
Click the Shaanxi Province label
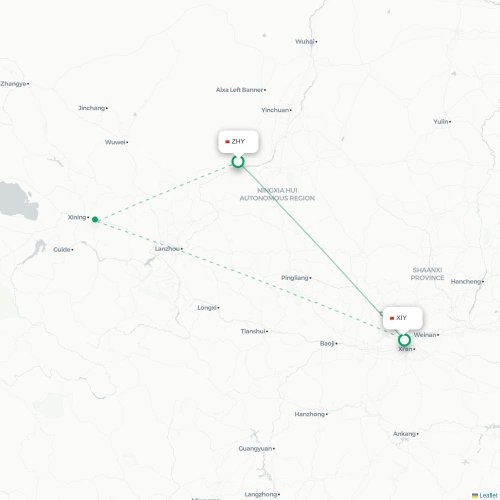(427, 274)
